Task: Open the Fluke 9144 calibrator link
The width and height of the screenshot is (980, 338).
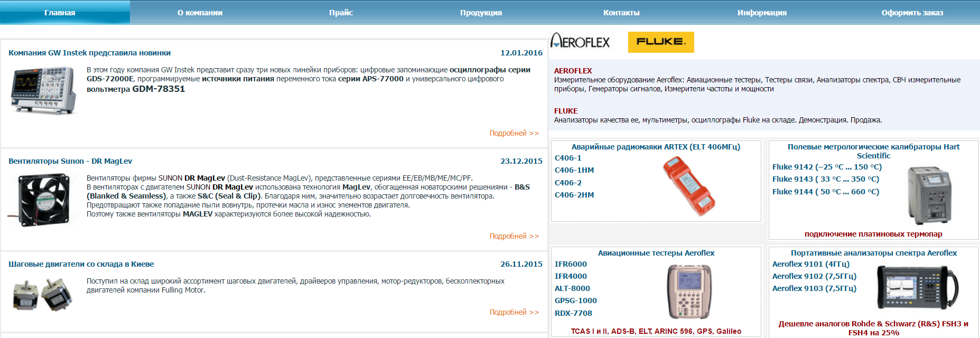Action: (x=826, y=192)
